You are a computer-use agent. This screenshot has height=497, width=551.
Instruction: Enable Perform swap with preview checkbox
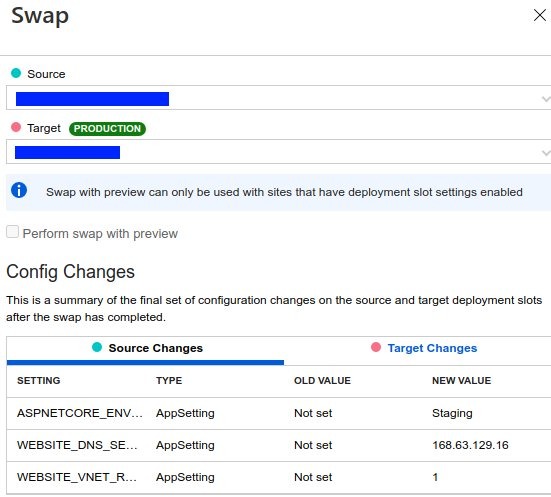coord(13,232)
